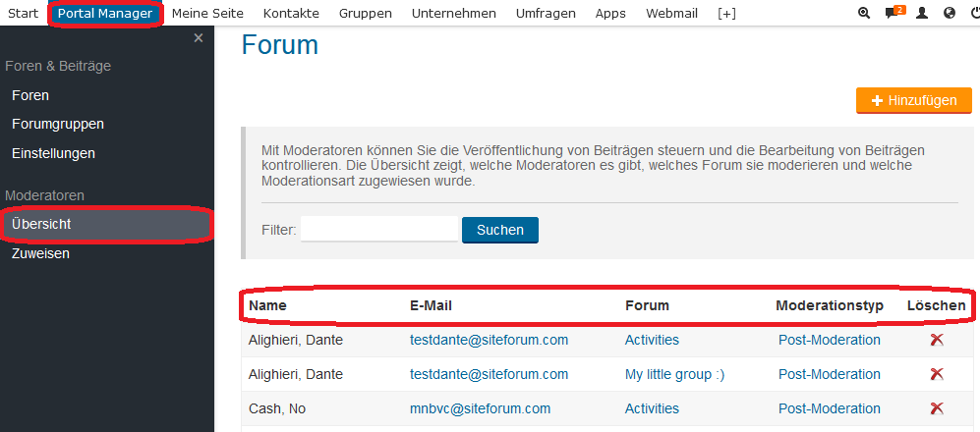Click the Hinzufügen button
The height and width of the screenshot is (432, 980).
[913, 100]
